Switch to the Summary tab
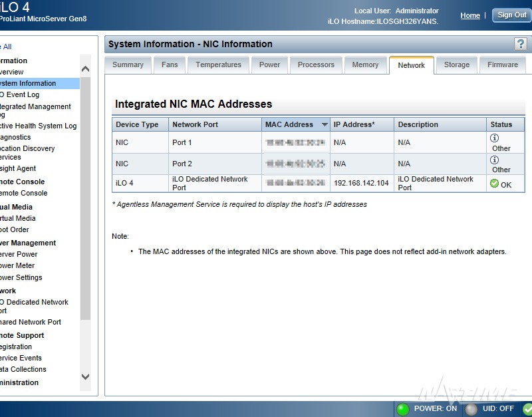The height and width of the screenshot is (417, 532). click(x=128, y=65)
